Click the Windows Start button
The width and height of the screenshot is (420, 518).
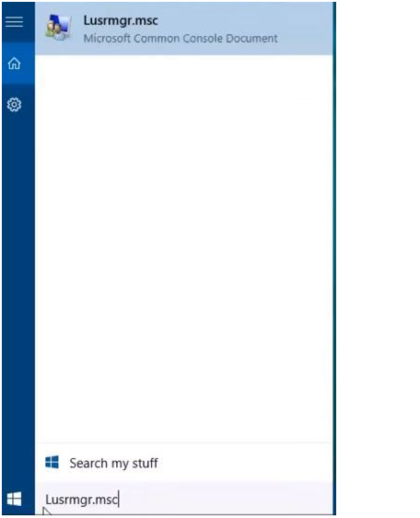tap(14, 499)
